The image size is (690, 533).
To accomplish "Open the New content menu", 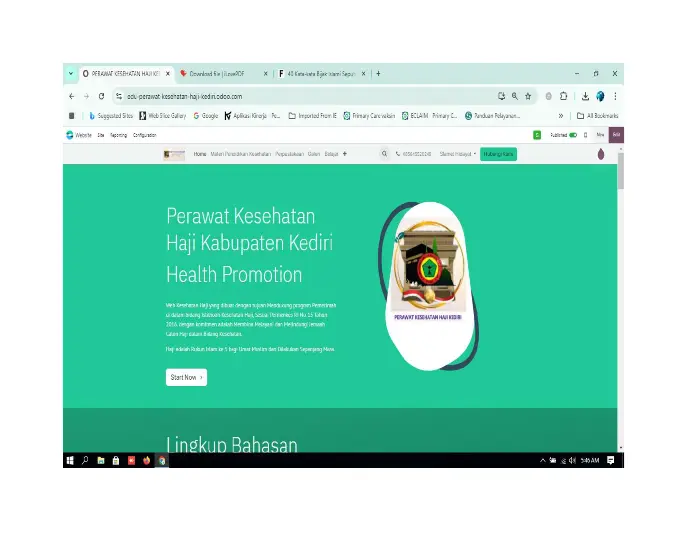I will pyautogui.click(x=600, y=135).
